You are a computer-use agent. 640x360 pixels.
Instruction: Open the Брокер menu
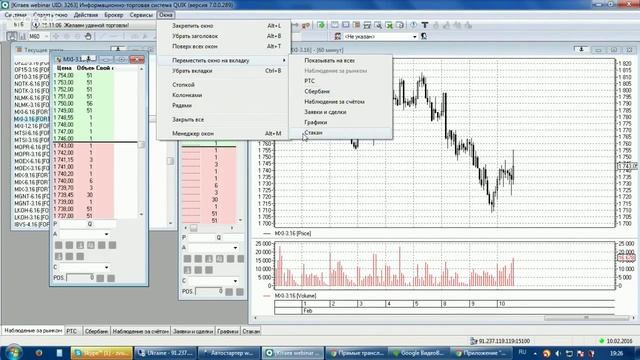(x=113, y=15)
